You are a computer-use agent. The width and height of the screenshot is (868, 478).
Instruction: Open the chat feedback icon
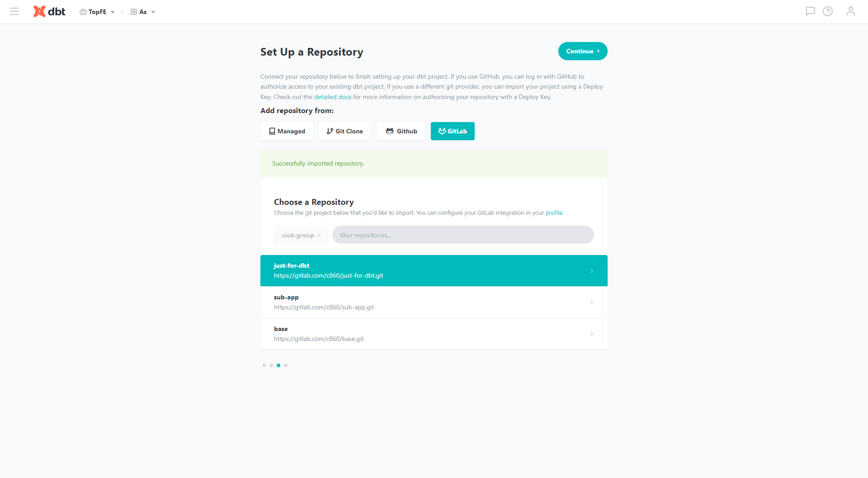[810, 11]
